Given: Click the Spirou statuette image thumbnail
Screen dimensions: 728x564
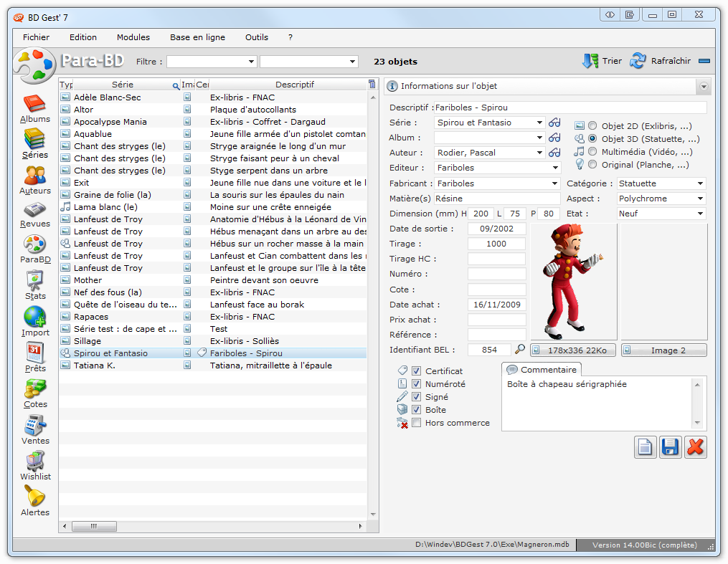Looking at the screenshot, I should [574, 282].
